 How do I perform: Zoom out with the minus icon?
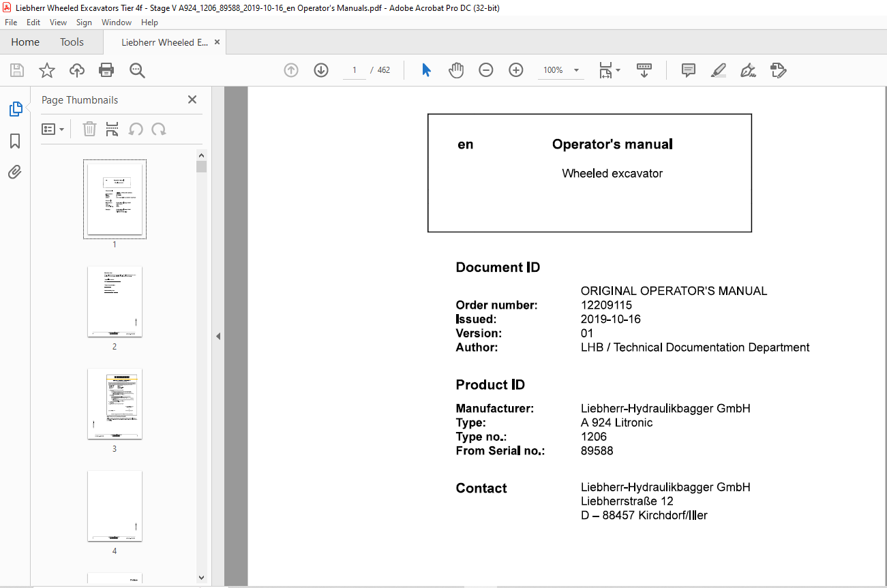(x=486, y=70)
